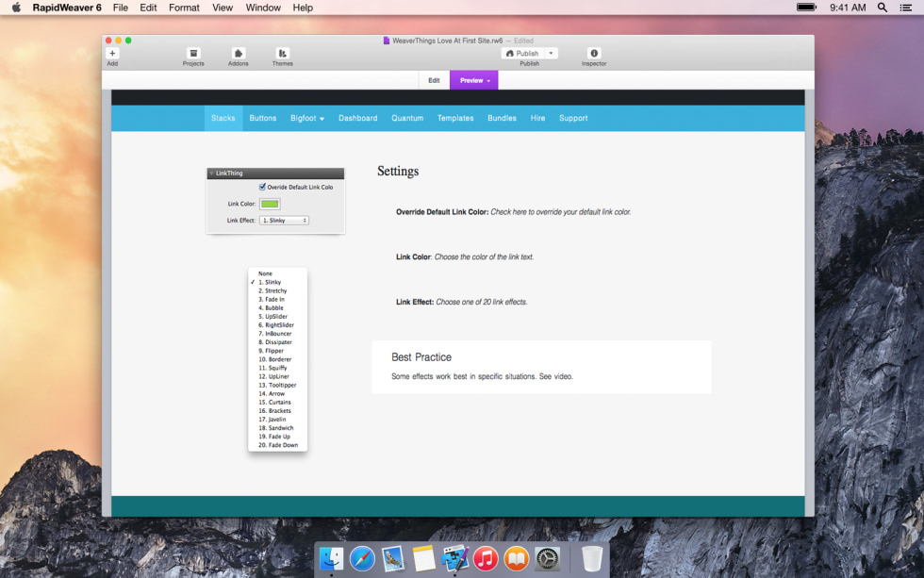
Task: Choose 5. UpSlider effect
Action: [277, 317]
